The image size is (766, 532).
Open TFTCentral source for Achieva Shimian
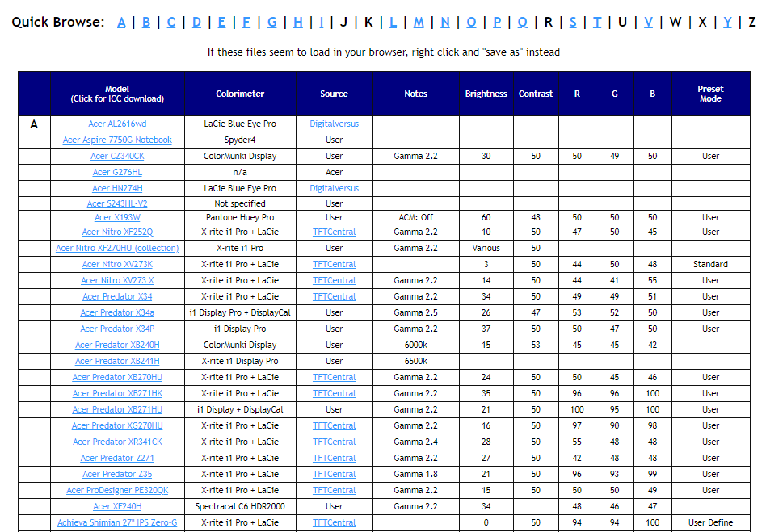point(335,523)
